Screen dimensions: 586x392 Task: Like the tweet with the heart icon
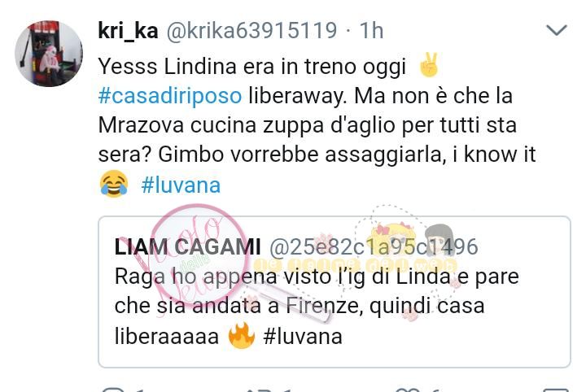point(408,390)
